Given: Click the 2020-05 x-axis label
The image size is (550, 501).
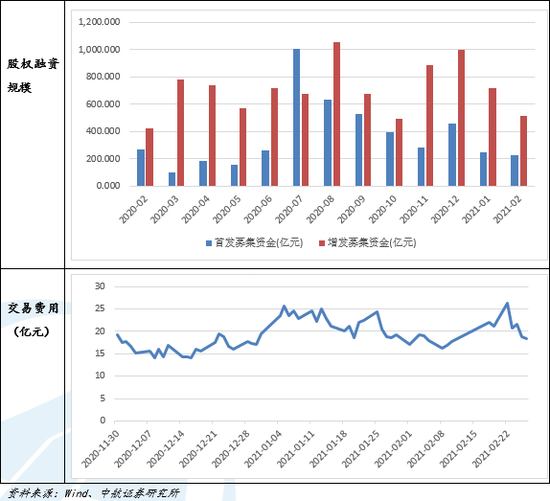Looking at the screenshot, I should click(x=227, y=209).
